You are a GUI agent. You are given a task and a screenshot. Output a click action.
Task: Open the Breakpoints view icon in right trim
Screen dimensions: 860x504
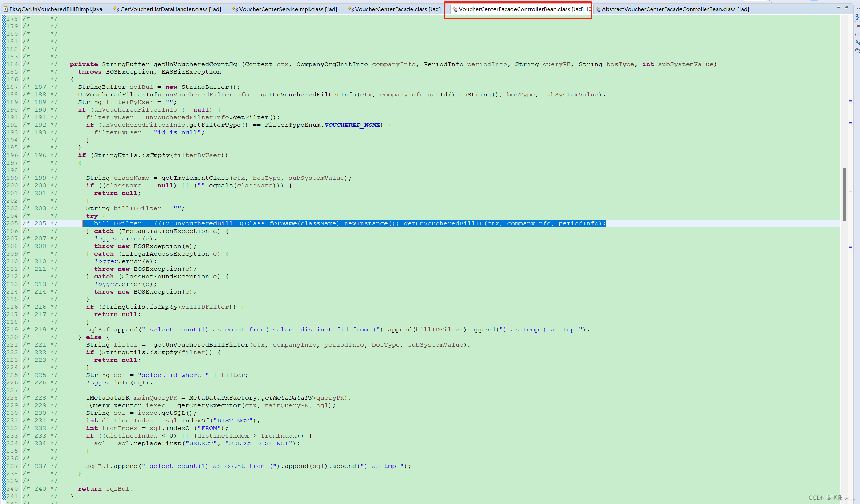click(x=857, y=43)
